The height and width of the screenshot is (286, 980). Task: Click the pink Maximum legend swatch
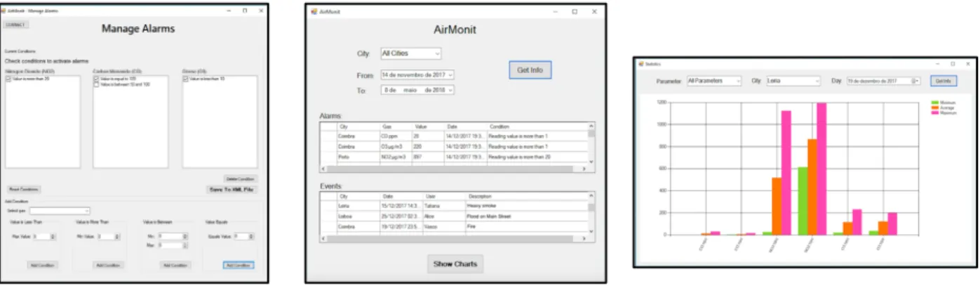(934, 112)
